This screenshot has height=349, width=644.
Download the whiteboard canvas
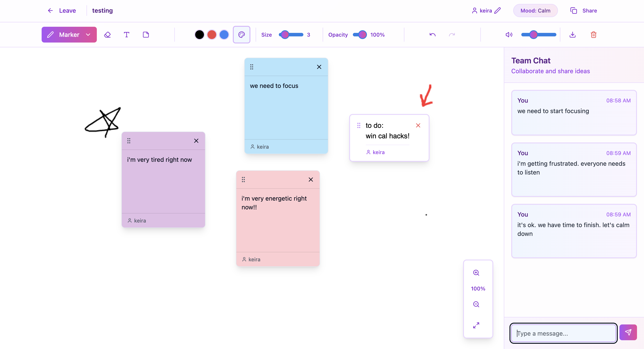coord(573,34)
